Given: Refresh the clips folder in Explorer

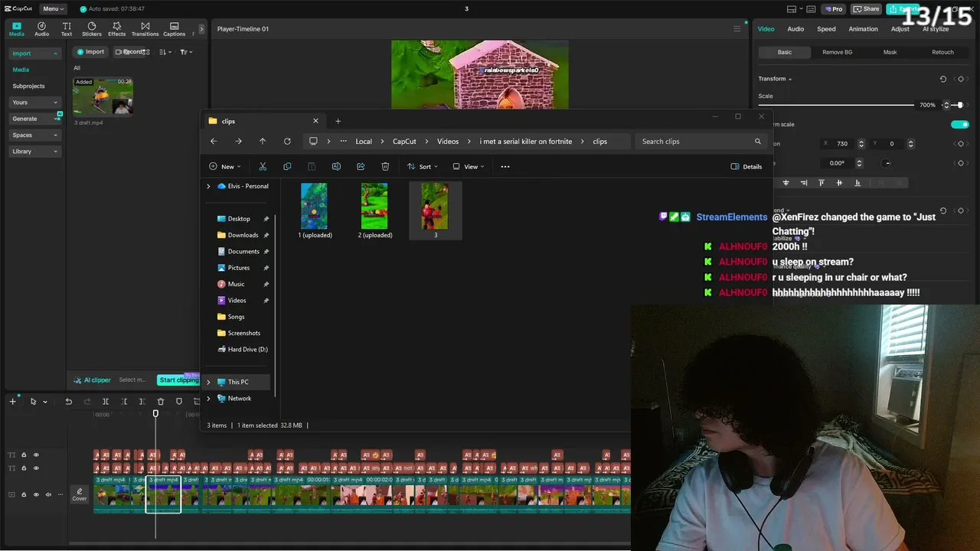Looking at the screenshot, I should [287, 142].
